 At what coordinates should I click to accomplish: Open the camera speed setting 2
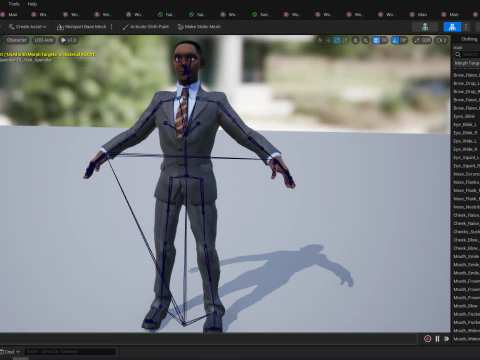pyautogui.click(x=441, y=40)
